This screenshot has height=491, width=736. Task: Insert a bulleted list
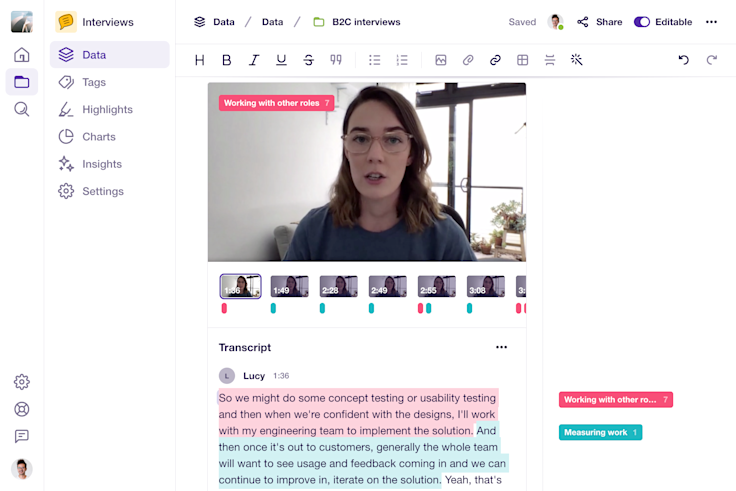(x=375, y=60)
